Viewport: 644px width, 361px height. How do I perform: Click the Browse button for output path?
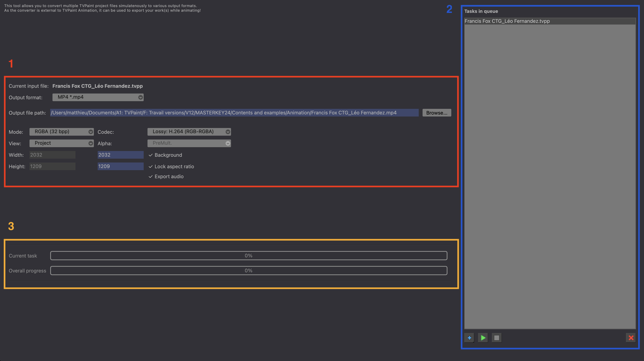click(x=437, y=112)
